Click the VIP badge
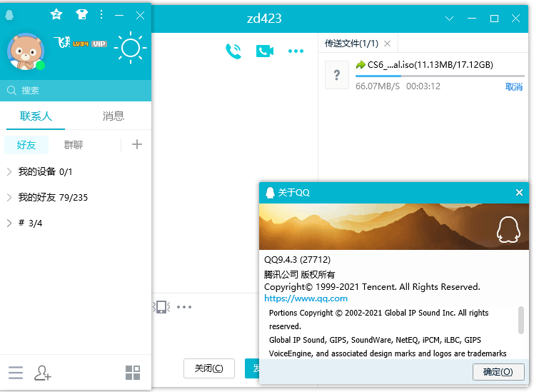 click(99, 44)
